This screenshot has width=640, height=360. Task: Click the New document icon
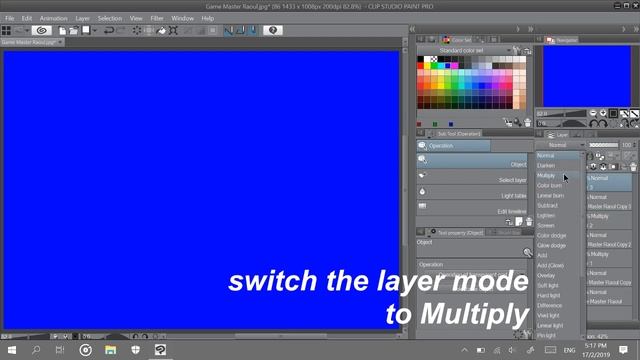pos(62,30)
